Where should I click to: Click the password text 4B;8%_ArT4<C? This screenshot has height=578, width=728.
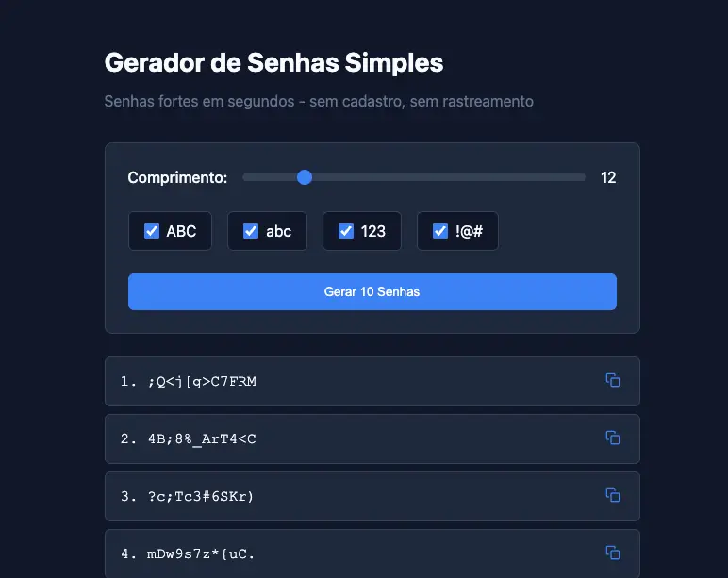pyautogui.click(x=202, y=439)
